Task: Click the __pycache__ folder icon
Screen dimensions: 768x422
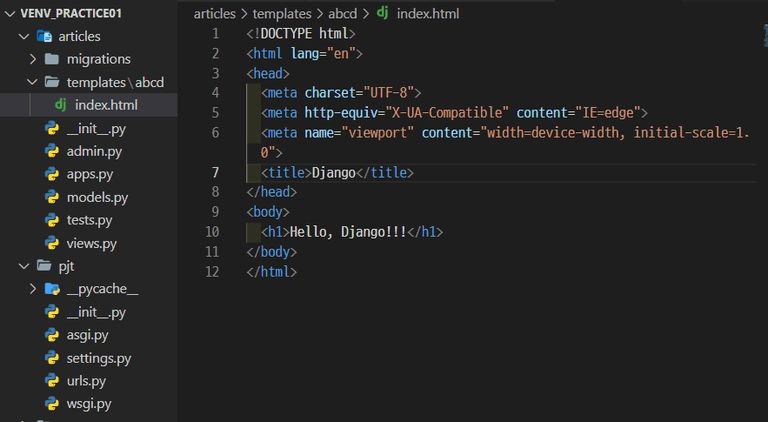Action: tap(52, 289)
